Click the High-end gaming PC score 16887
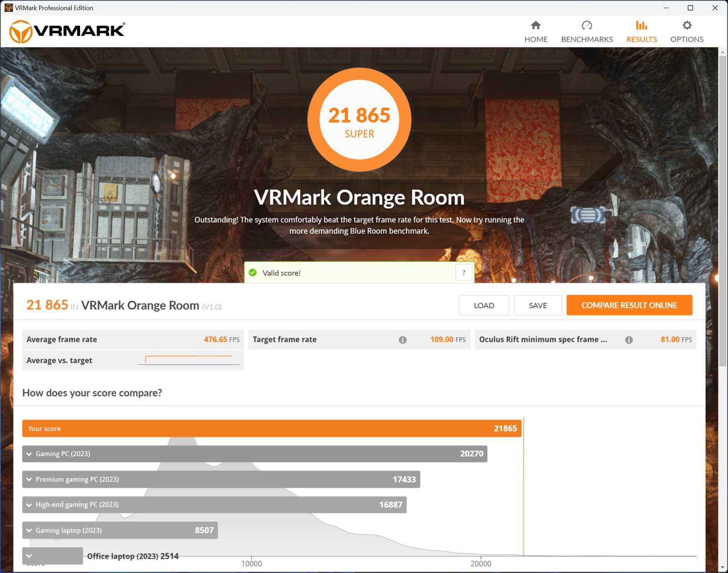The width and height of the screenshot is (728, 573). coord(390,505)
